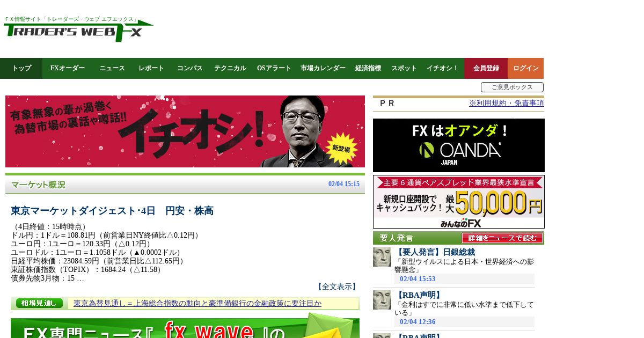Open the スポット menu item
This screenshot has height=338, width=644.
(x=404, y=68)
